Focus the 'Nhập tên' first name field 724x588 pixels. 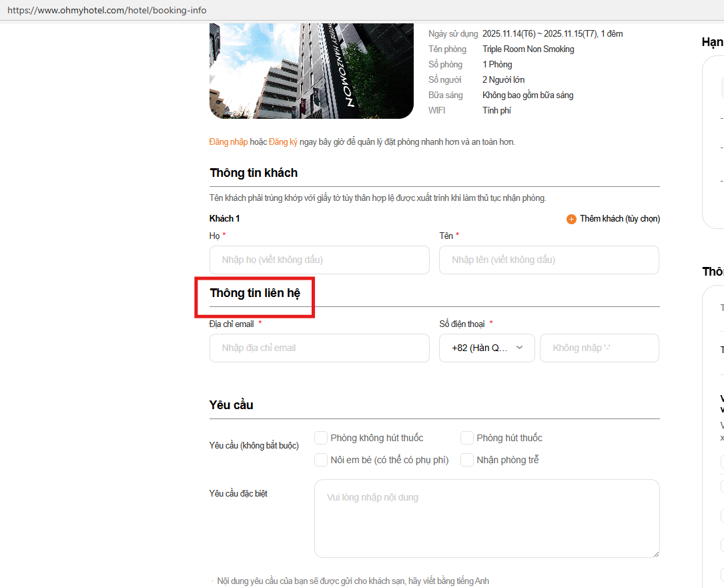[x=549, y=260]
